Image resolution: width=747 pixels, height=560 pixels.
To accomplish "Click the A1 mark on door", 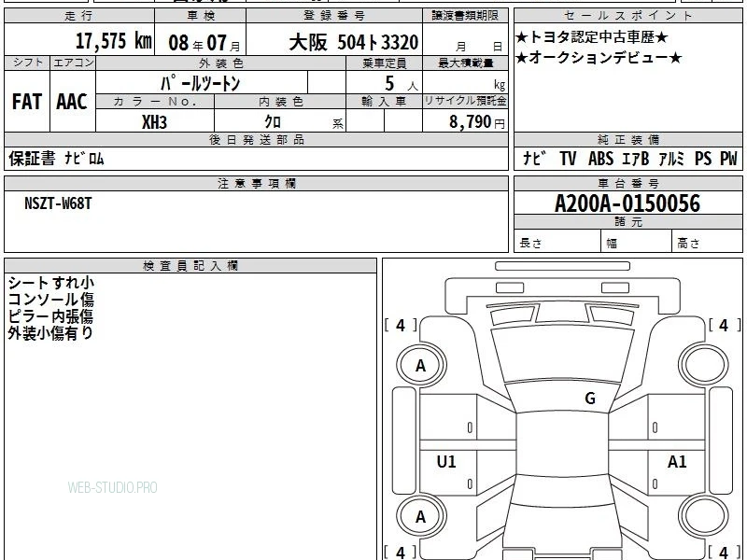I will pos(677,461).
